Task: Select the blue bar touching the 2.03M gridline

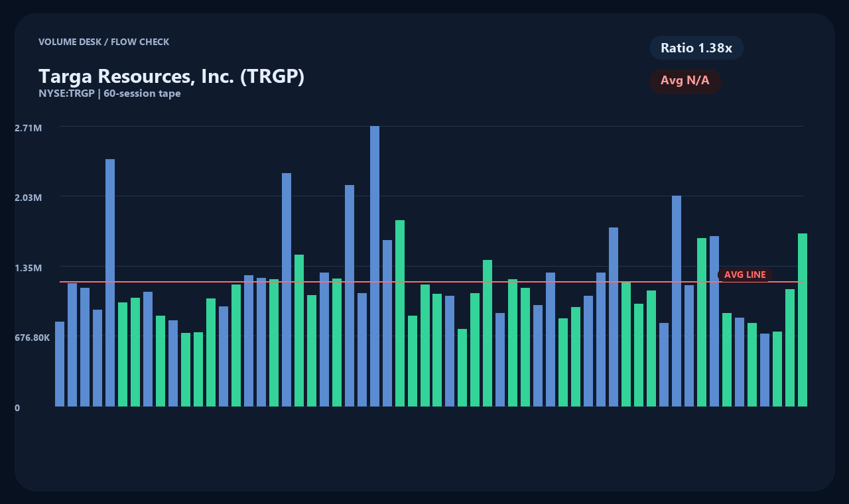Action: click(677, 301)
